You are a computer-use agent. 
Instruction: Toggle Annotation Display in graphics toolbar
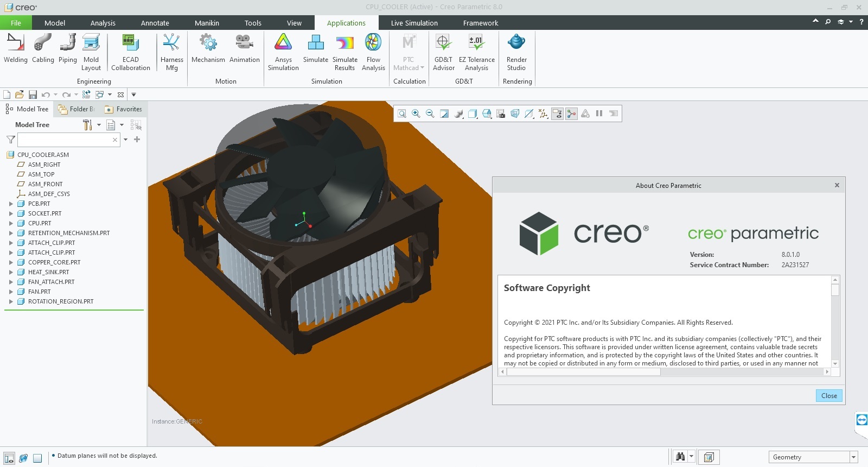tap(557, 113)
